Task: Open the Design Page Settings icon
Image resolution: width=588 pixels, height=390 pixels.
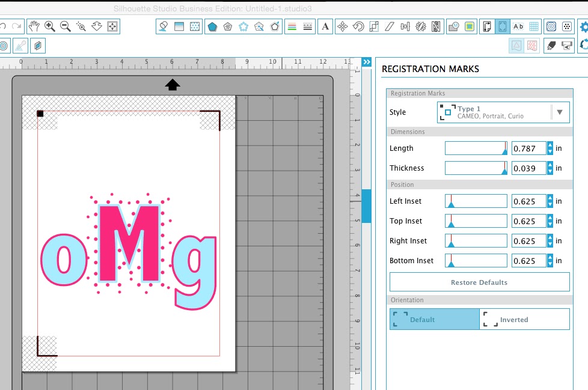Action: (487, 26)
